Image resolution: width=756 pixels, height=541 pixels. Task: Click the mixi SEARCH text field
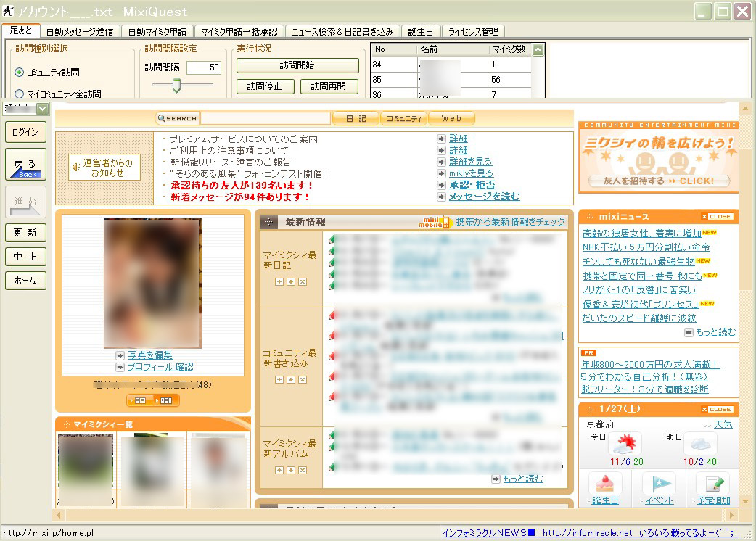coord(266,118)
